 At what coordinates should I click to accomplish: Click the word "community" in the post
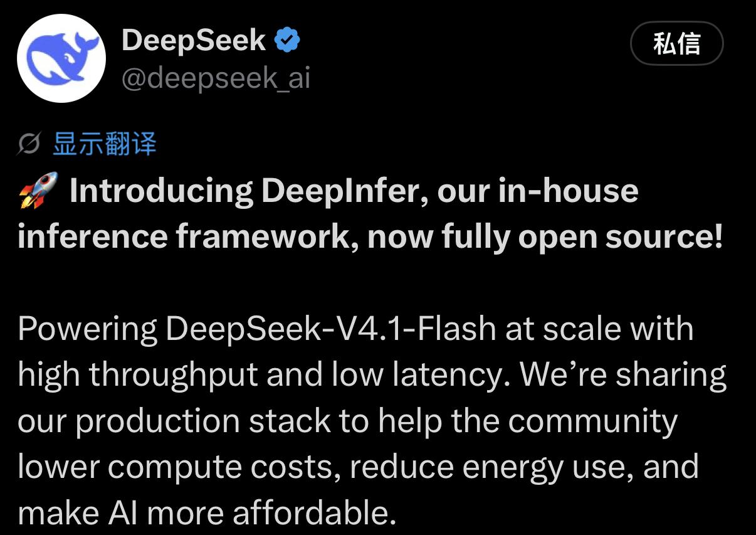tap(593, 421)
